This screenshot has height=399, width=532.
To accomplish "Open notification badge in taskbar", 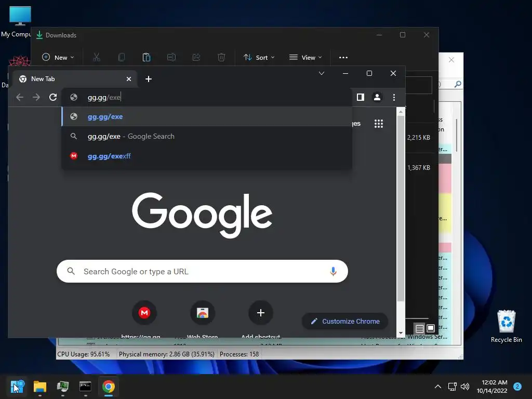I will tap(517, 387).
